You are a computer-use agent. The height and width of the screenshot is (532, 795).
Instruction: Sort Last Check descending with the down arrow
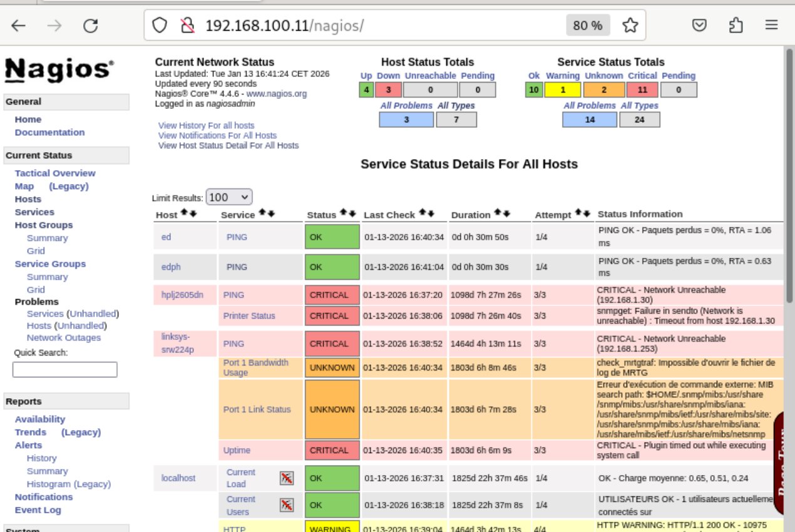click(432, 212)
